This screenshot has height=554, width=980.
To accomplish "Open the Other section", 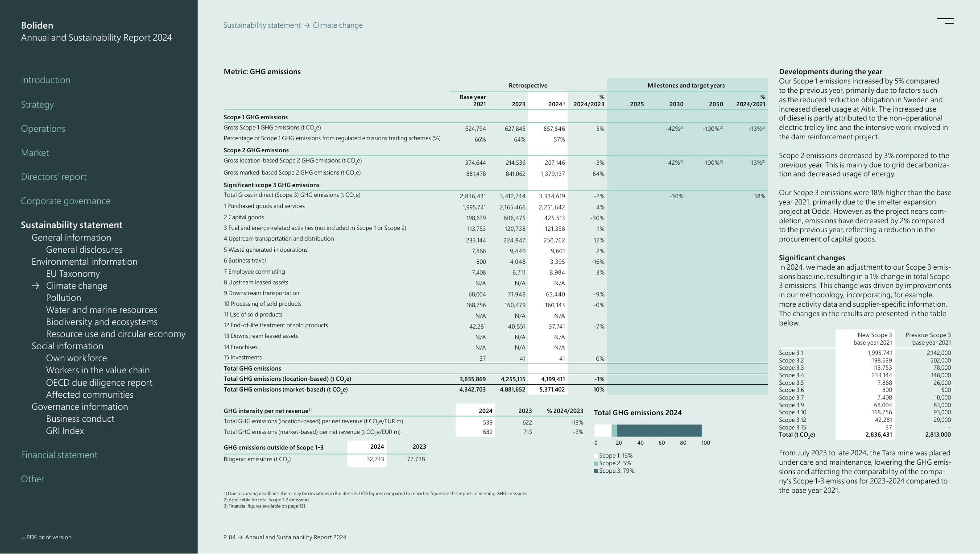I will tap(33, 479).
